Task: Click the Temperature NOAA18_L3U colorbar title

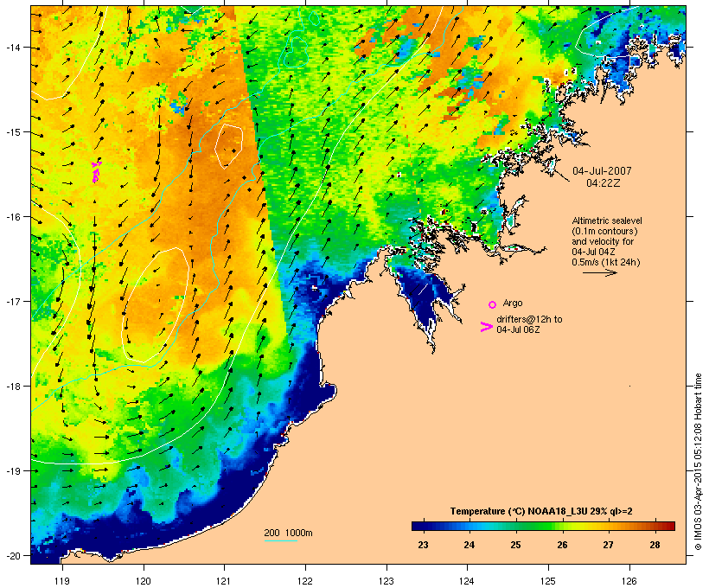Action: (x=541, y=512)
